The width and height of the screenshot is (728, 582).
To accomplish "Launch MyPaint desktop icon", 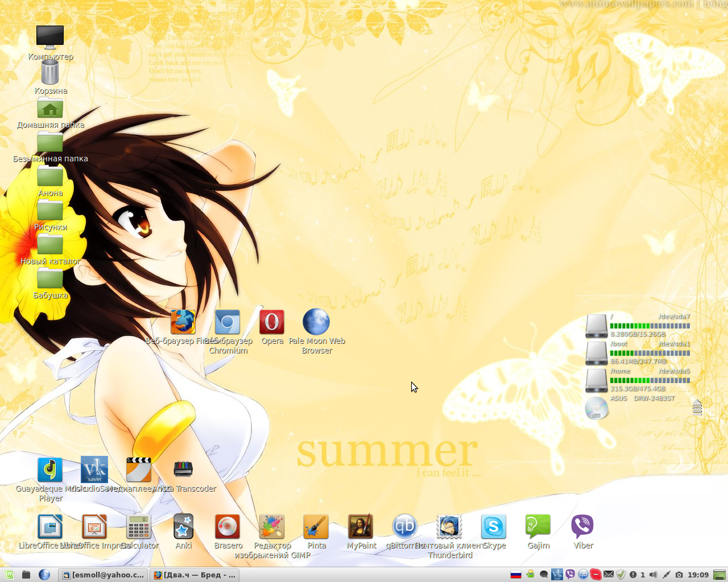I will [361, 527].
